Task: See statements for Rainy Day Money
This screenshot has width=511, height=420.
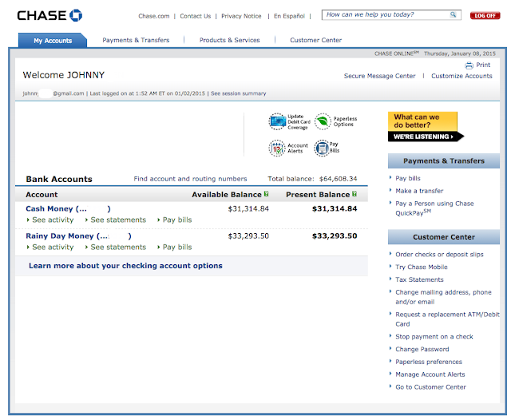Action: point(118,248)
